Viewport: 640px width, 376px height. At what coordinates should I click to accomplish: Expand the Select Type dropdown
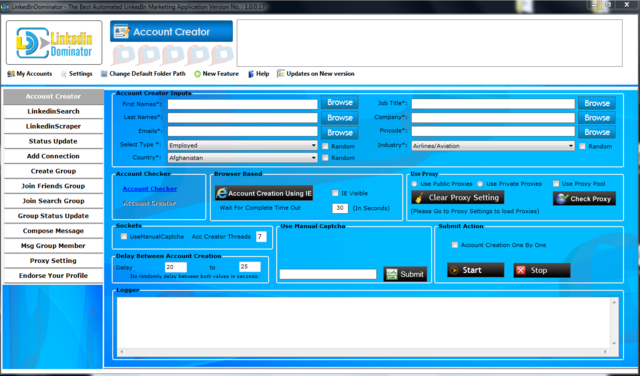(313, 145)
